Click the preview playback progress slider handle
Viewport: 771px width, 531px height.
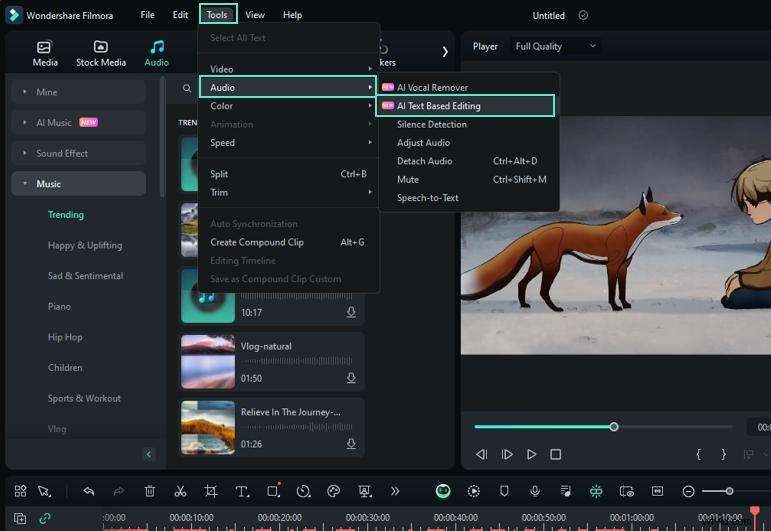(x=614, y=427)
